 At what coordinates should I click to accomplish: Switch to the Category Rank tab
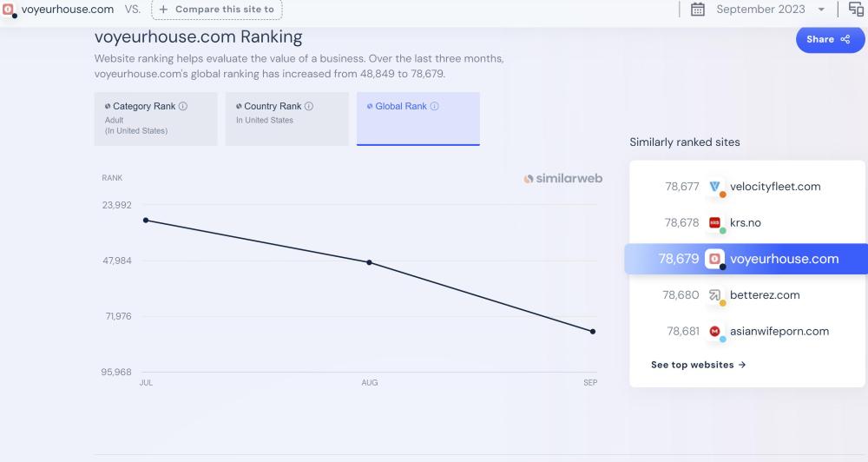[155, 118]
